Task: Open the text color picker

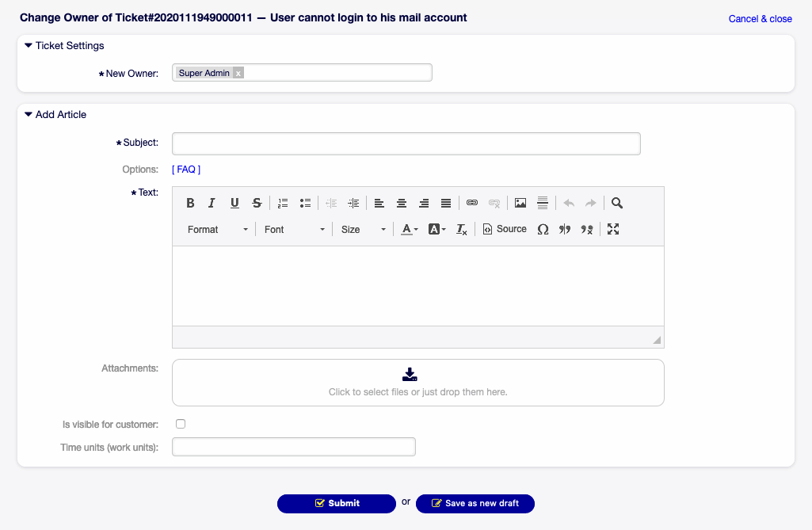Action: click(x=408, y=229)
